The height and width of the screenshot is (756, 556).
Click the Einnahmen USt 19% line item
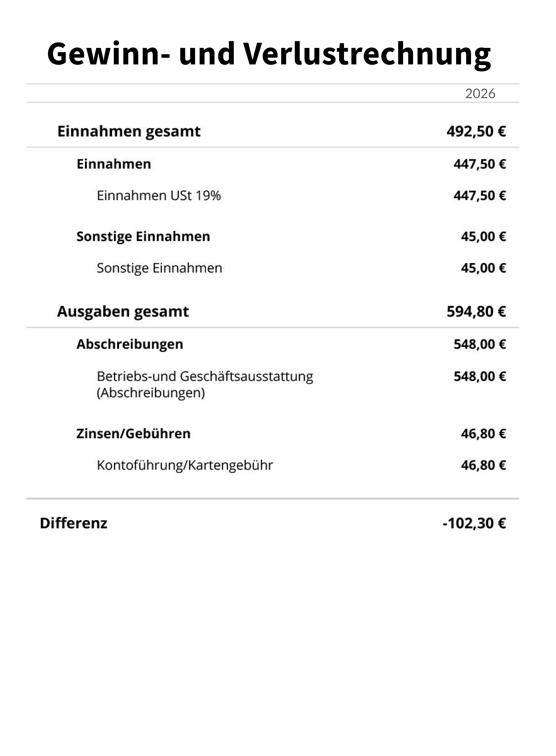pyautogui.click(x=158, y=195)
